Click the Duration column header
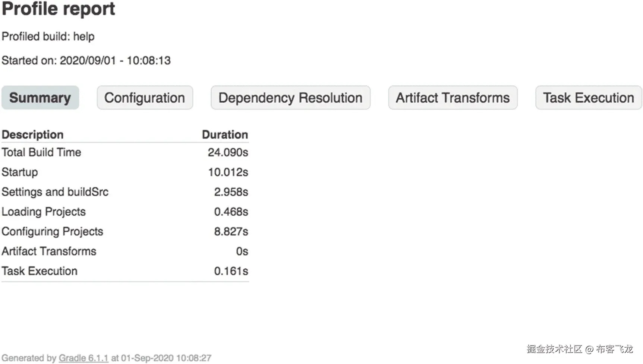643x364 pixels. [225, 134]
